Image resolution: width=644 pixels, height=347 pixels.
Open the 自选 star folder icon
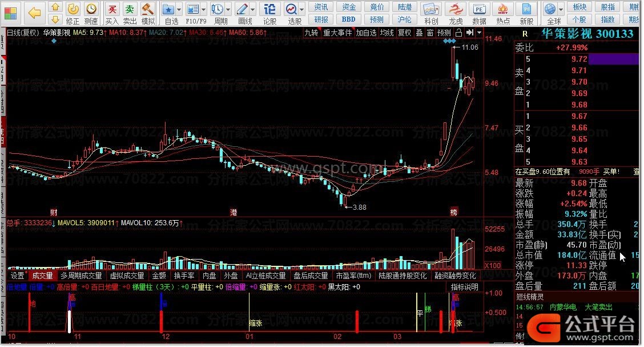168,9
